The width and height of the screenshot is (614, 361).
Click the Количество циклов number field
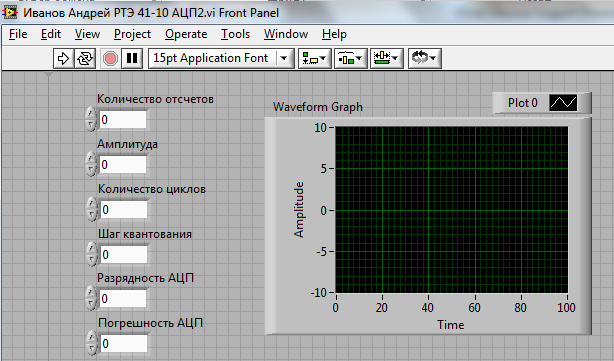(123, 209)
